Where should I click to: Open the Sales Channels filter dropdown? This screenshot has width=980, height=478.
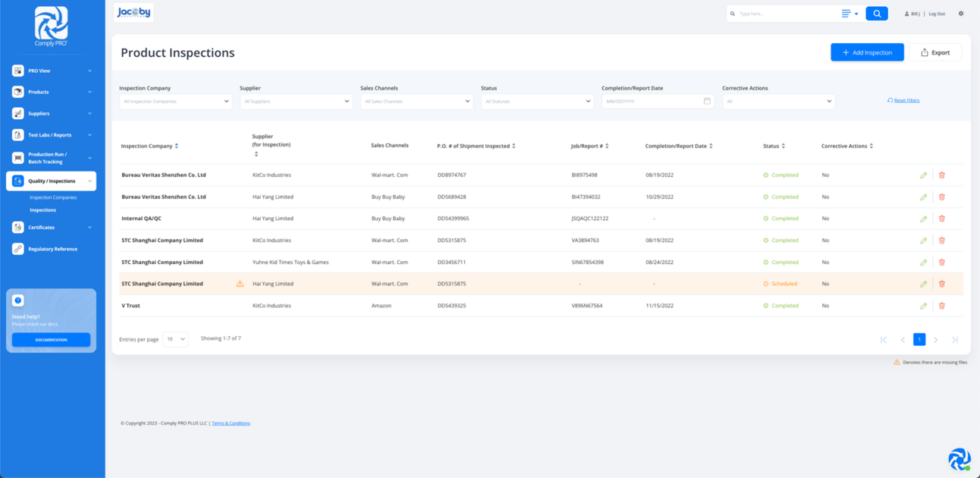click(x=416, y=101)
